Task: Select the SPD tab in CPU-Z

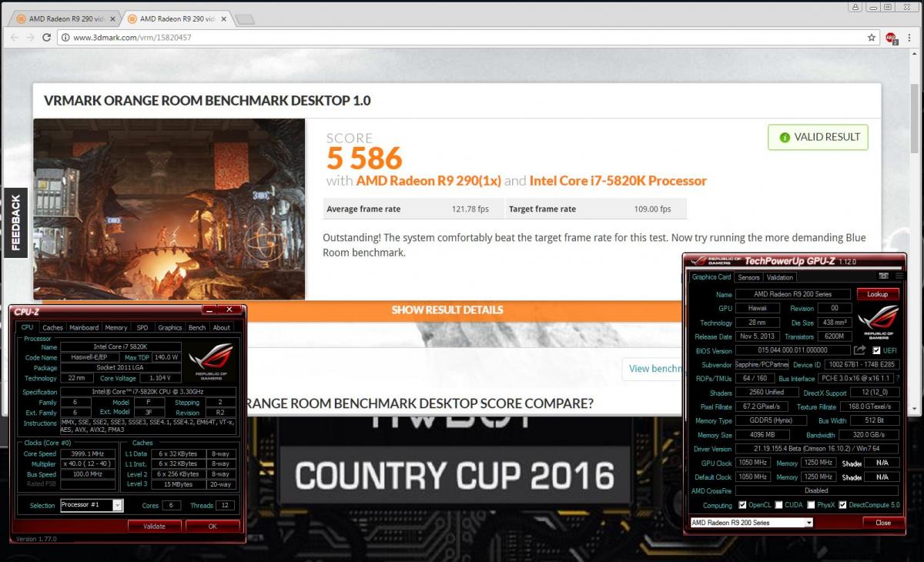Action: (142, 327)
